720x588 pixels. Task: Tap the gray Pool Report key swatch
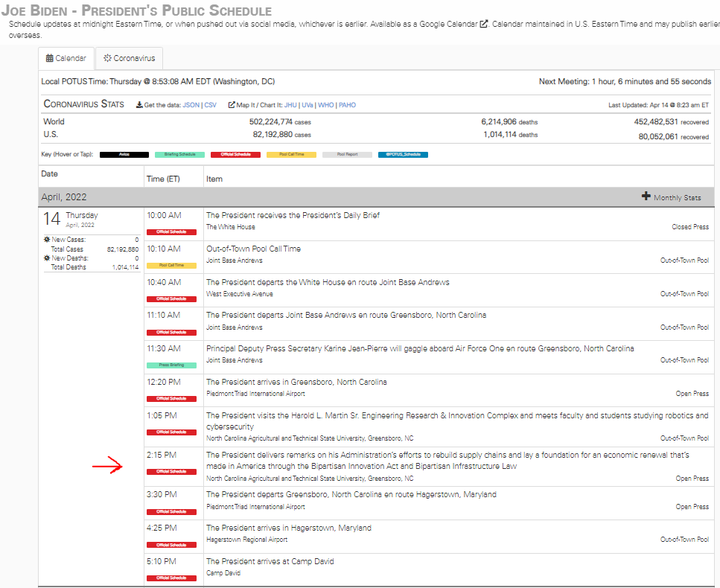tap(347, 155)
